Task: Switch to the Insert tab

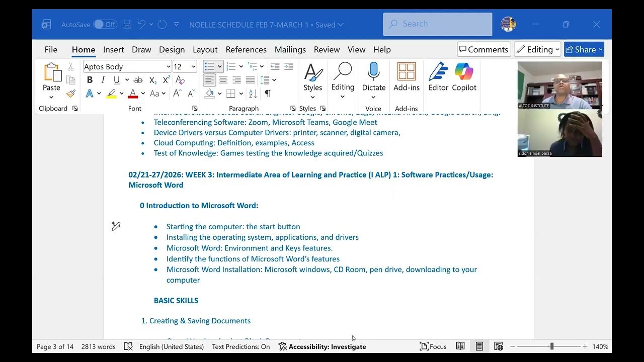Action: click(x=113, y=49)
